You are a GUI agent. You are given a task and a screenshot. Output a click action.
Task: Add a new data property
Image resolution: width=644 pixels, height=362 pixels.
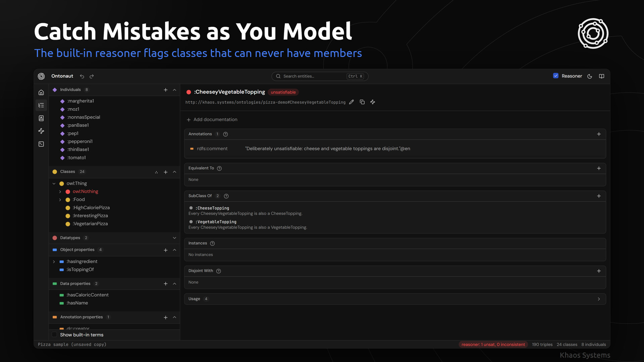tap(166, 284)
